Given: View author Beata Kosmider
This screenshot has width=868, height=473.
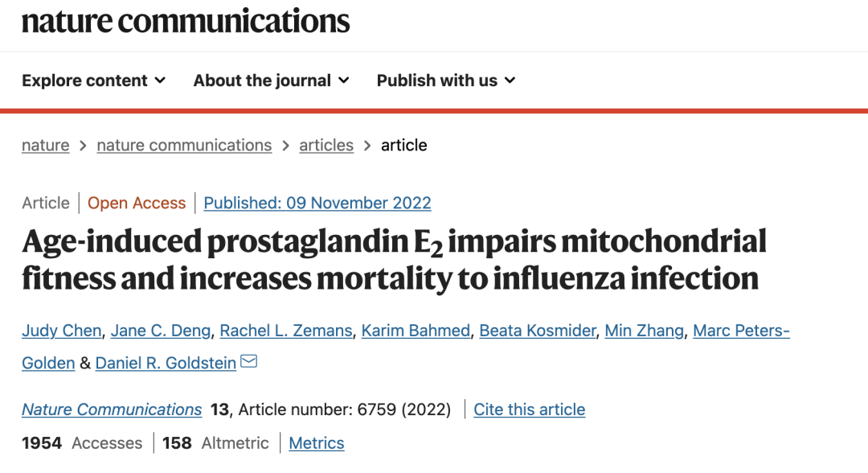Looking at the screenshot, I should pyautogui.click(x=538, y=331).
